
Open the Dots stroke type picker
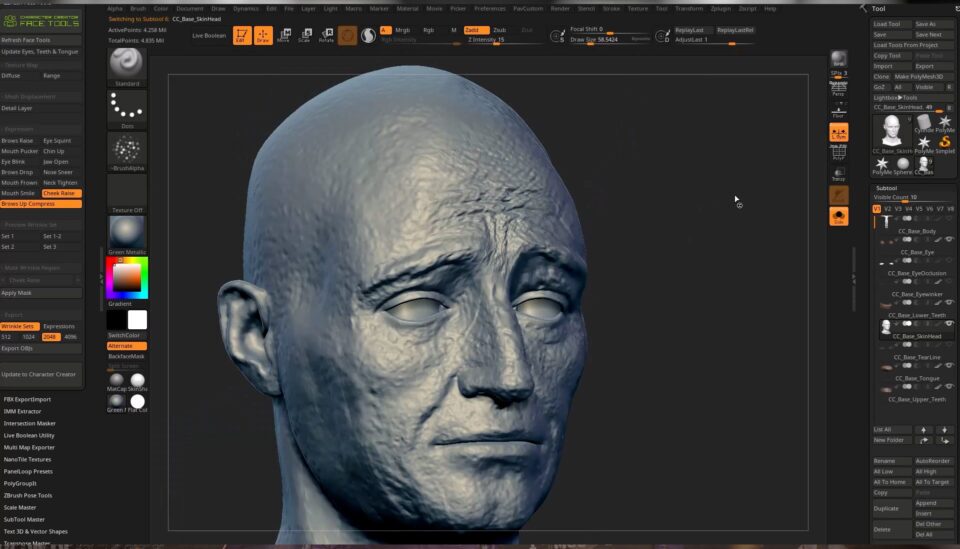[x=127, y=108]
